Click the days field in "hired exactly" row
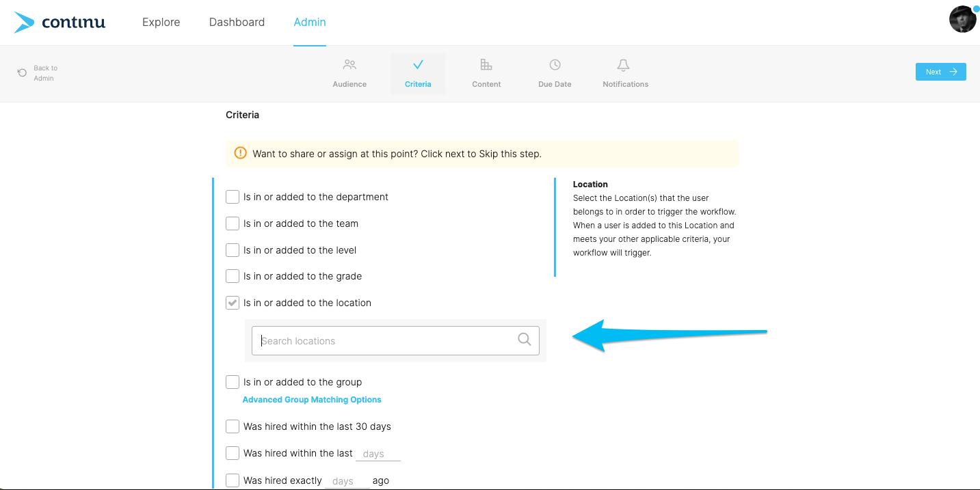Image resolution: width=980 pixels, height=490 pixels. coord(347,481)
